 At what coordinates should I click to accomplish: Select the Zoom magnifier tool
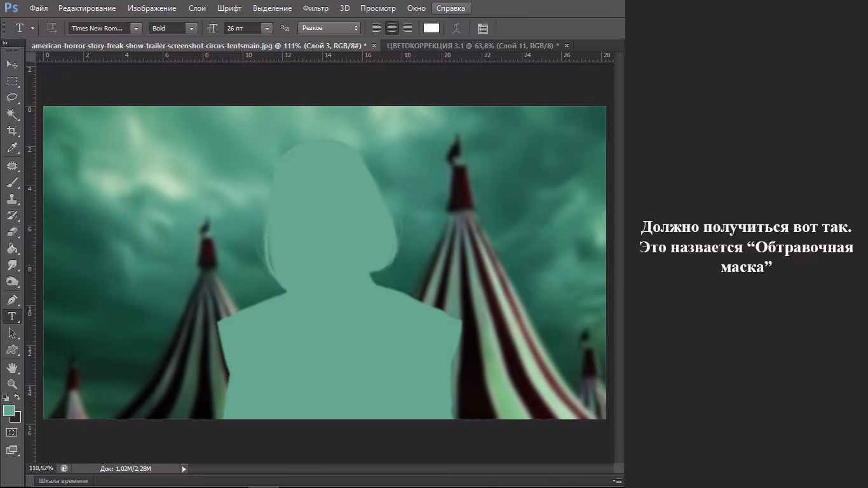(x=12, y=384)
